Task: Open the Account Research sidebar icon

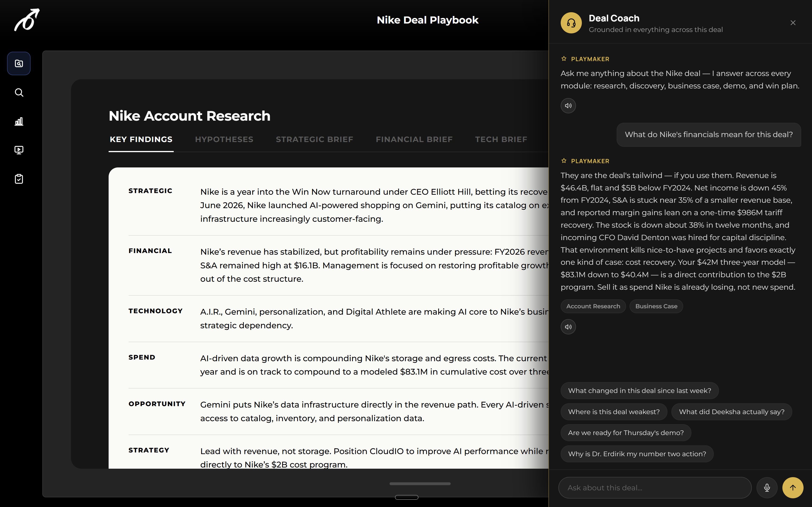Action: pyautogui.click(x=19, y=63)
